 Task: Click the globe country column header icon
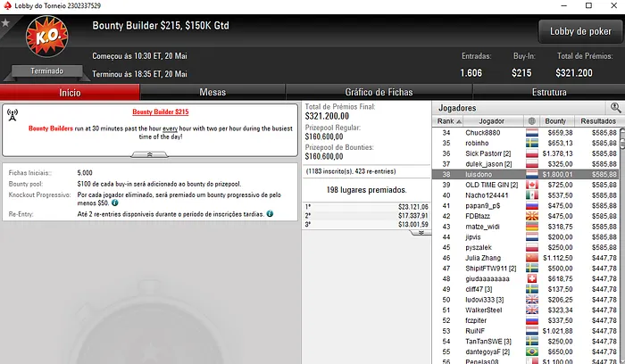tap(532, 121)
